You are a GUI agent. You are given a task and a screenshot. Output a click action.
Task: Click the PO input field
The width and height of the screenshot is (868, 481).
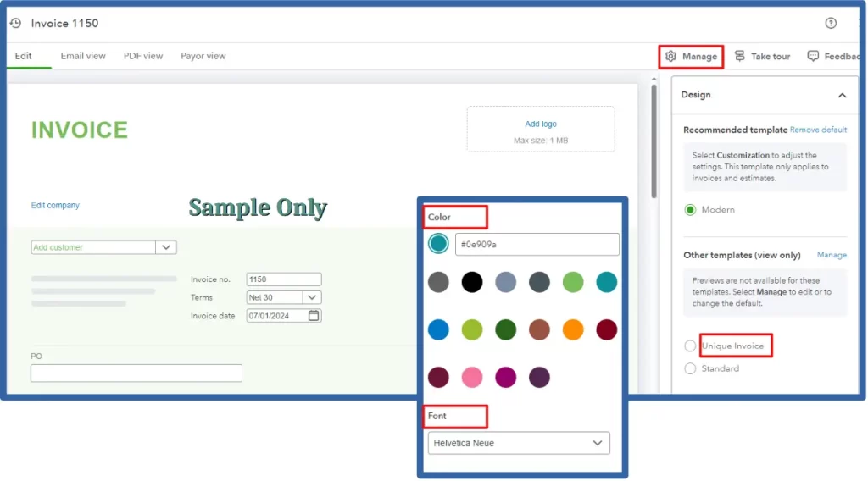tap(136, 373)
